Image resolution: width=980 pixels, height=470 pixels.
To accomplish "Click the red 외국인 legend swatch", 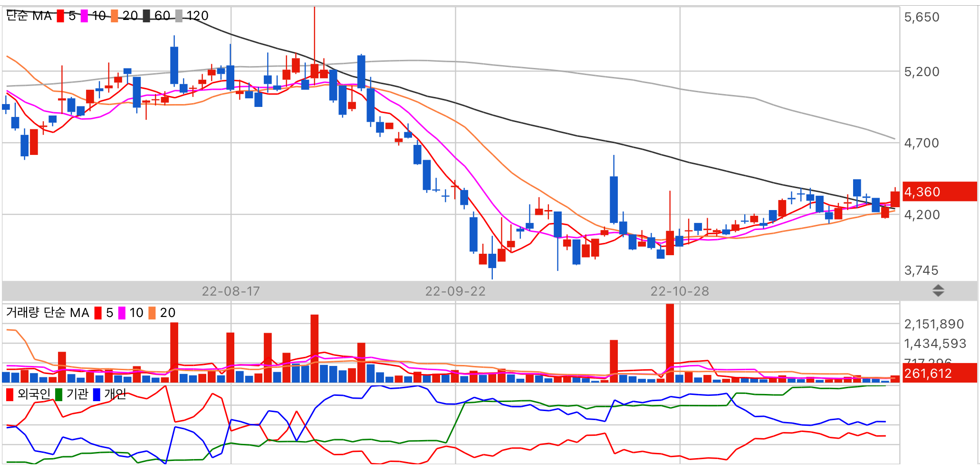I will [10, 394].
